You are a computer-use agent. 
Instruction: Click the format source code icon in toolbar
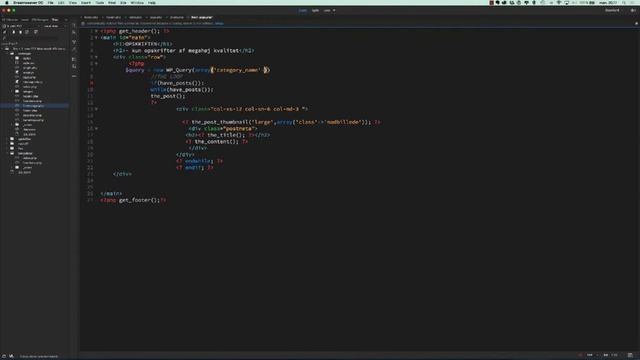74,50
